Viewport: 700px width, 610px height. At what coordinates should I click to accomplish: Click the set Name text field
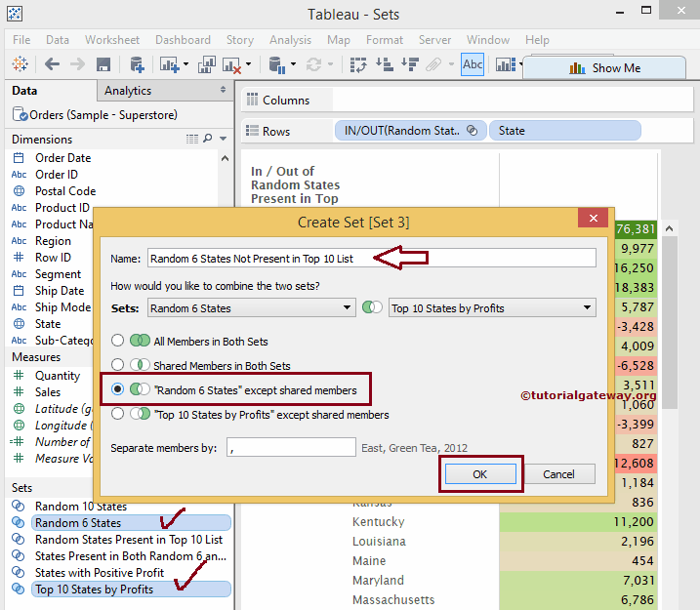click(371, 259)
